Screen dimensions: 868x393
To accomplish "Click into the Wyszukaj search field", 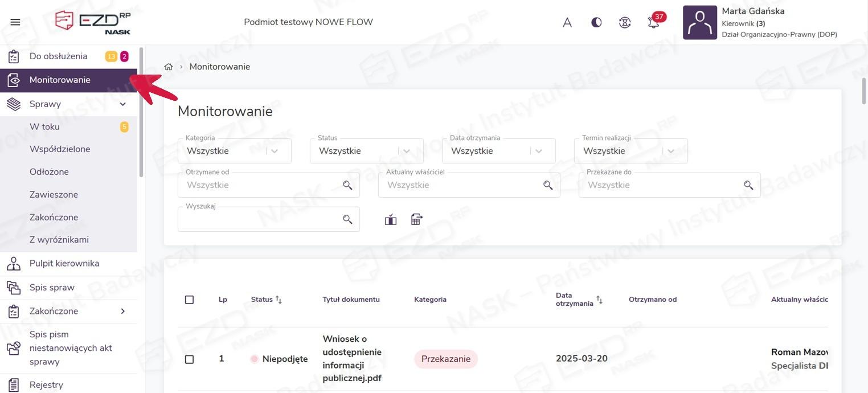I will click(x=259, y=220).
